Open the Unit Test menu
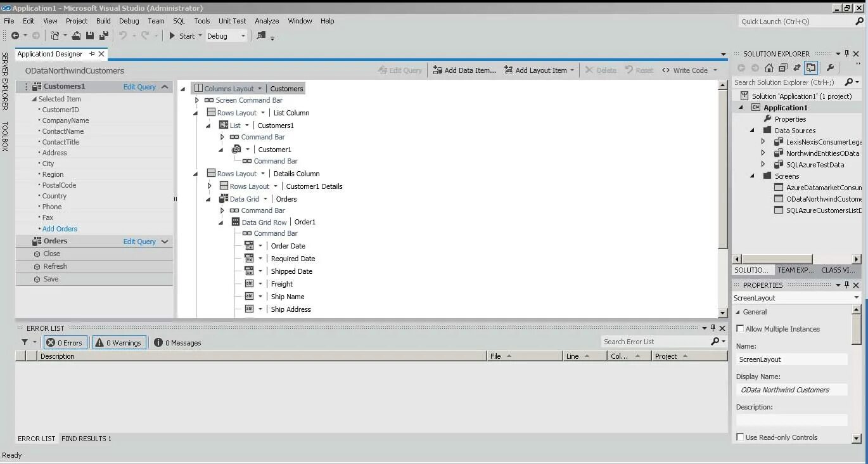Image resolution: width=868 pixels, height=464 pixels. [x=232, y=21]
